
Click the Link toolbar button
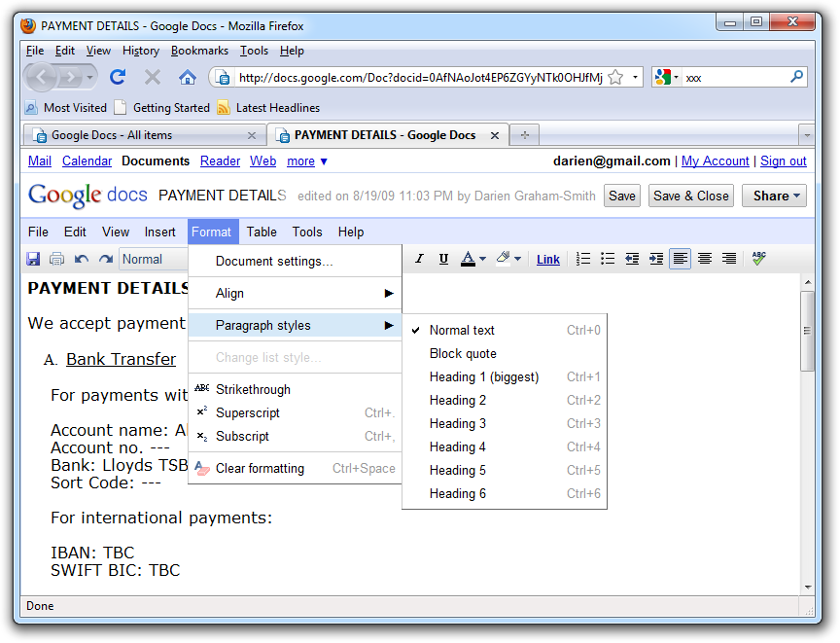[x=548, y=260]
